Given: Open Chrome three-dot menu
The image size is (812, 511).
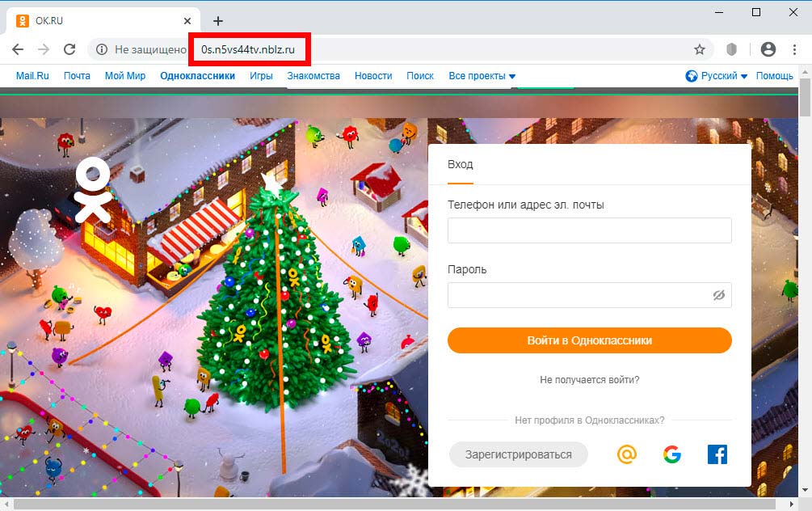Looking at the screenshot, I should point(794,49).
